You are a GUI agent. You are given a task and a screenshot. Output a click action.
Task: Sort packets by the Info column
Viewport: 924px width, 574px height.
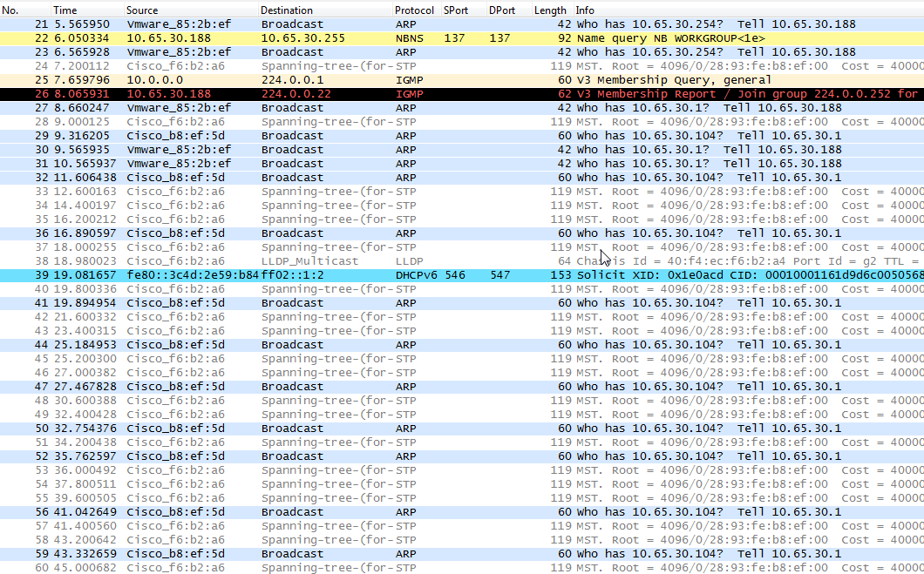coord(584,10)
